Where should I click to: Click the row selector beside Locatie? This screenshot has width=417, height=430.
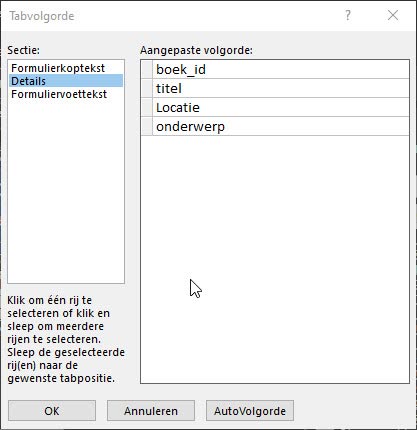click(x=147, y=107)
